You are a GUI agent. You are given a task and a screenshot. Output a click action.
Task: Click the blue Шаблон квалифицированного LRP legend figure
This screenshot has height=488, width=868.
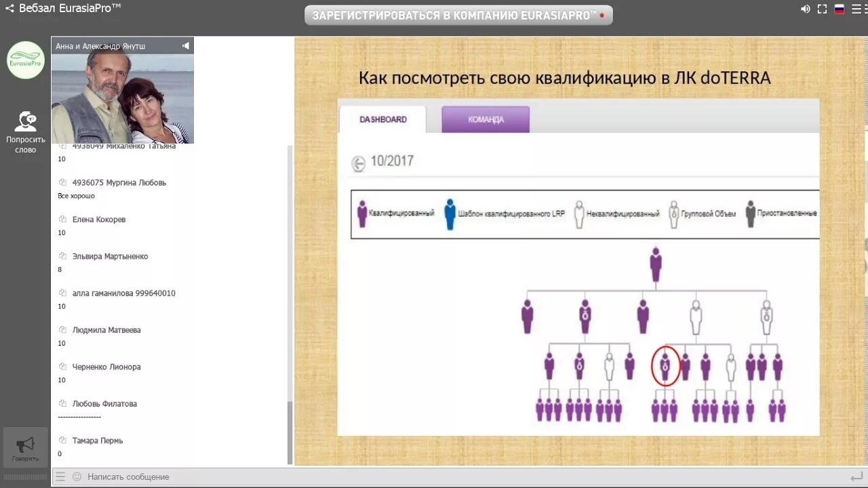point(450,214)
